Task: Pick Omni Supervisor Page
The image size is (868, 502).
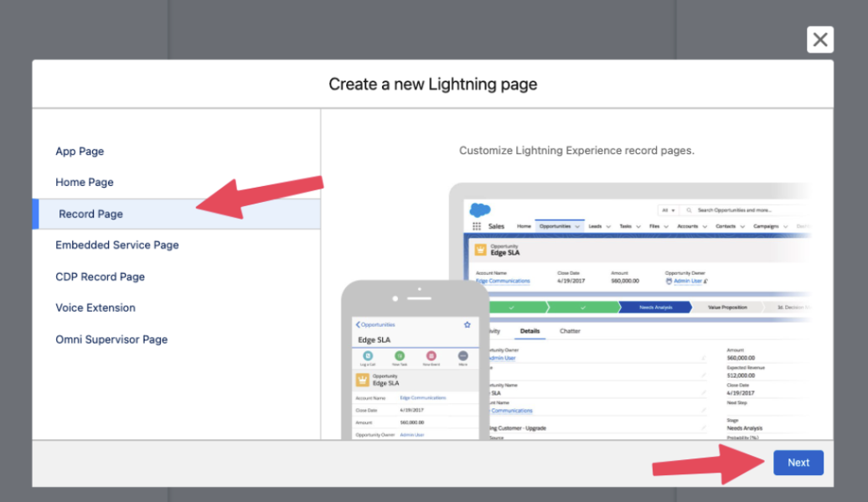Action: pos(111,339)
